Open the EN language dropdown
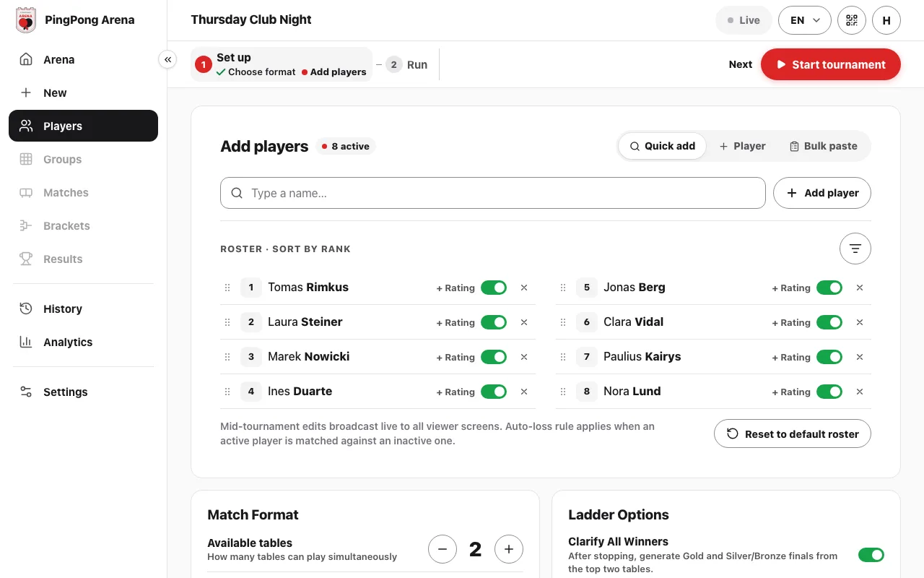This screenshot has width=924, height=578. point(805,20)
